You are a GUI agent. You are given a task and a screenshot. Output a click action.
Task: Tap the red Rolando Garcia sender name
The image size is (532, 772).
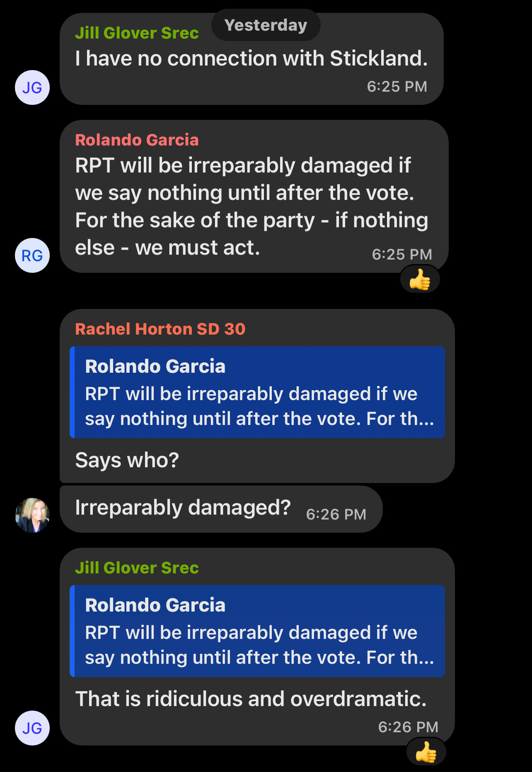tap(137, 140)
